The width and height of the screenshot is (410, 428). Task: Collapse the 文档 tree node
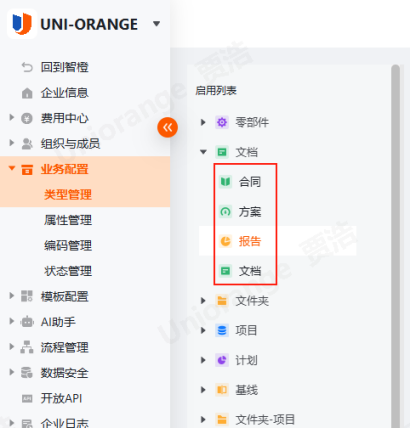point(203,152)
